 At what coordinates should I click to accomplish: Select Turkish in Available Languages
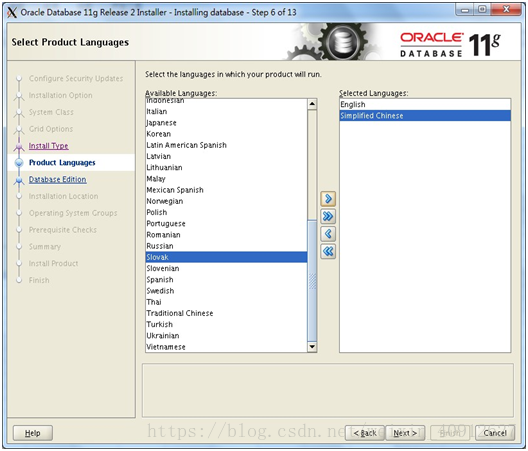(x=226, y=324)
